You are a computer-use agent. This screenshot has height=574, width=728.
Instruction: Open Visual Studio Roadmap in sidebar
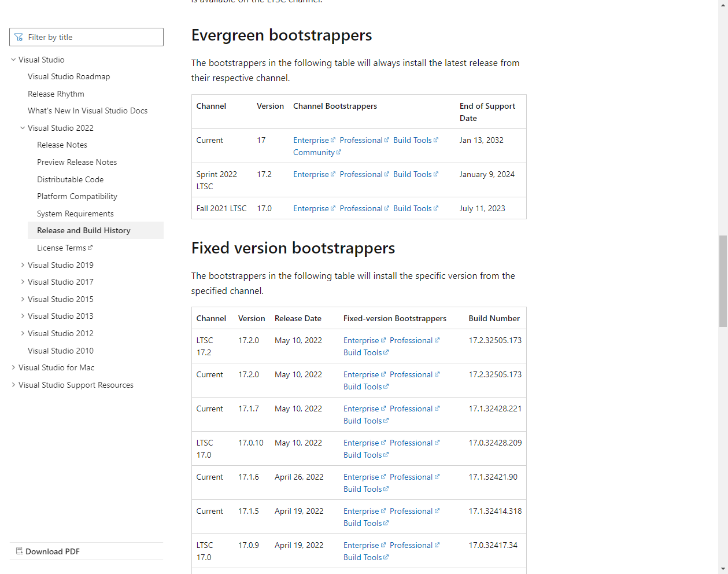pos(68,76)
